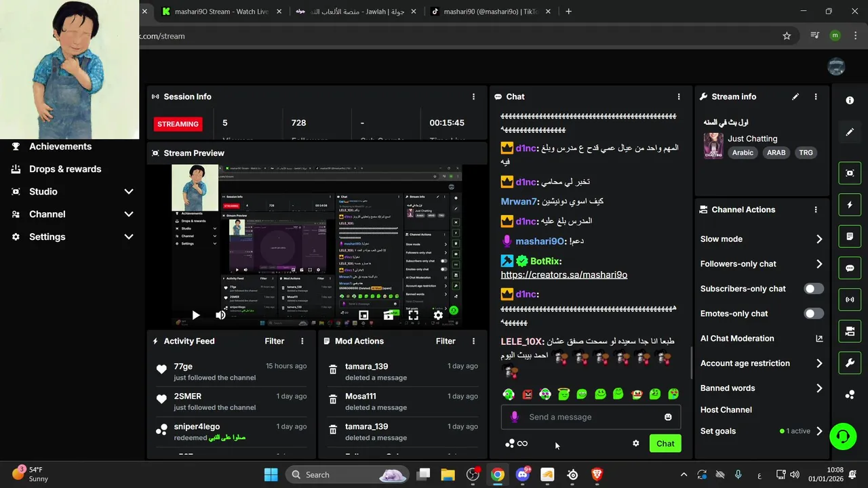The height and width of the screenshot is (488, 868).
Task: Click the broadcast signal icon in right sidebar
Action: coord(850,299)
